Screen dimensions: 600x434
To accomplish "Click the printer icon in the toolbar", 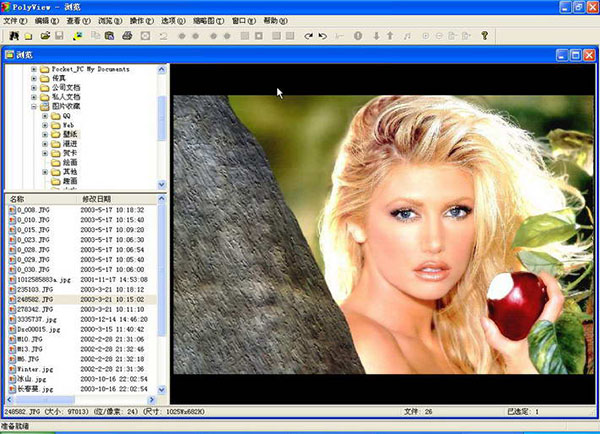I will [x=127, y=36].
